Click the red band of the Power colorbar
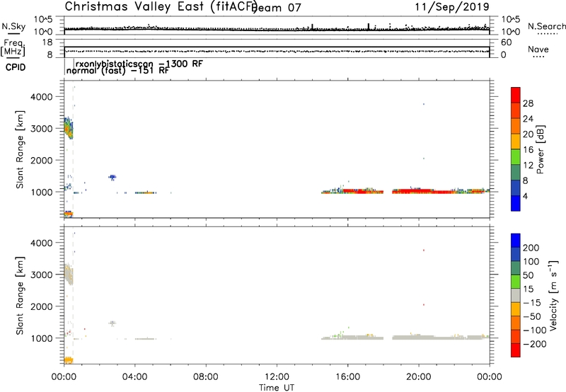The image size is (566, 392). pos(516,95)
